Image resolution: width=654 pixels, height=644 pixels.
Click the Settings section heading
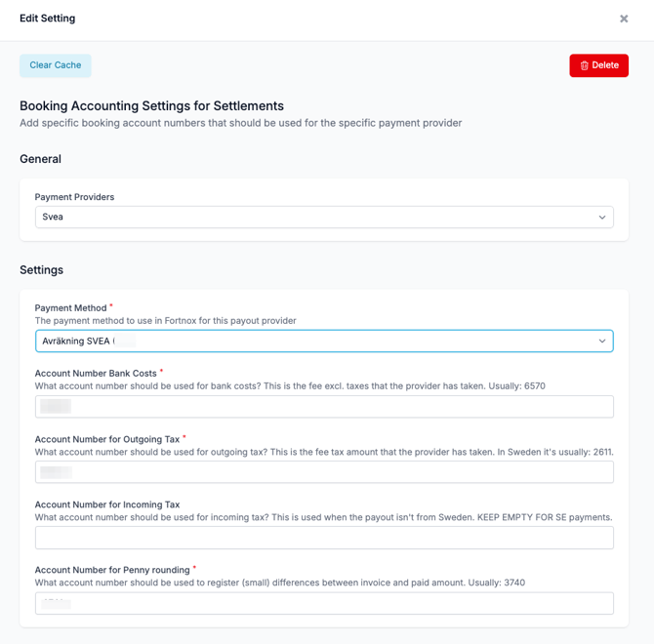point(41,270)
